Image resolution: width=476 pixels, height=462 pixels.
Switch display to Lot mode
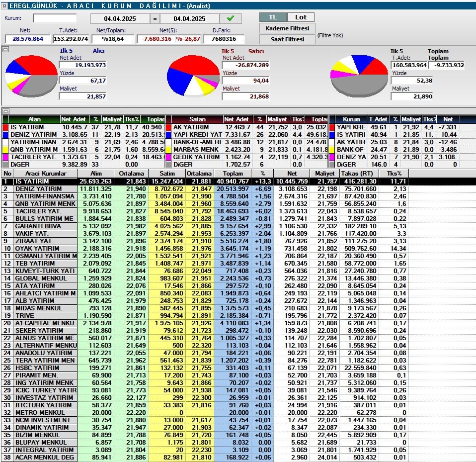click(x=301, y=17)
